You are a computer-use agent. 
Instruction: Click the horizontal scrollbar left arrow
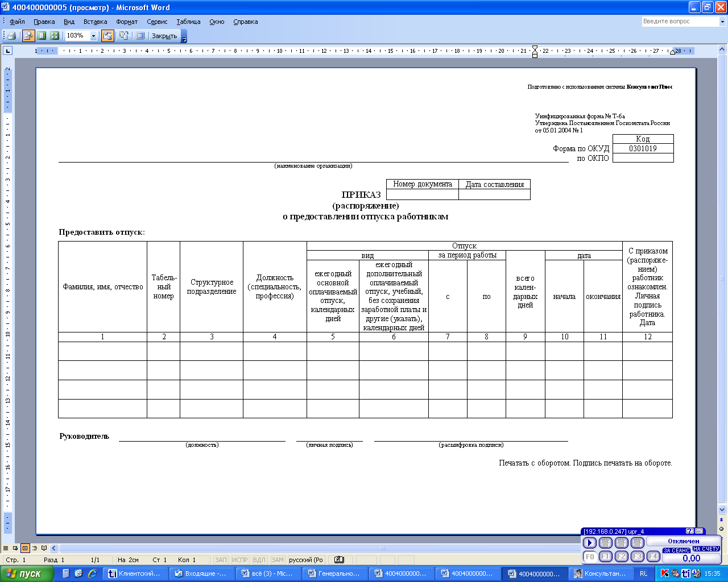pos(54,548)
